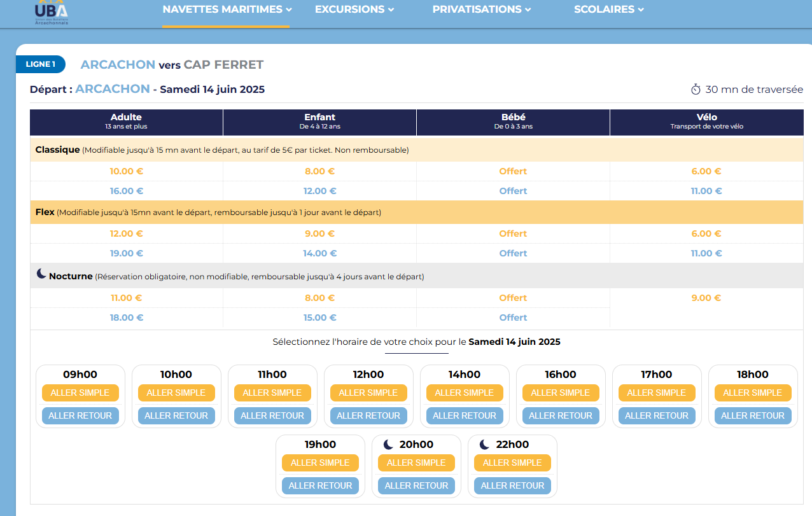Click the moon icon next to 20h00
The image size is (812, 516).
tap(388, 445)
